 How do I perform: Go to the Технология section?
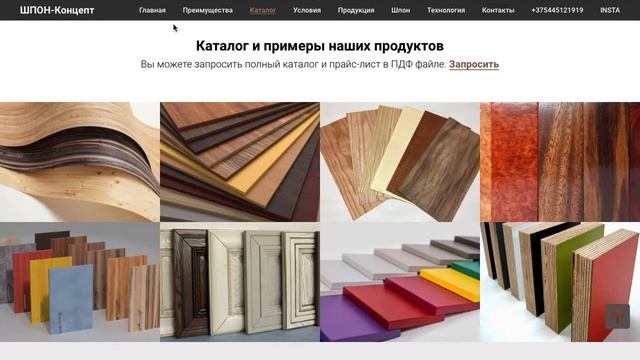pos(446,10)
